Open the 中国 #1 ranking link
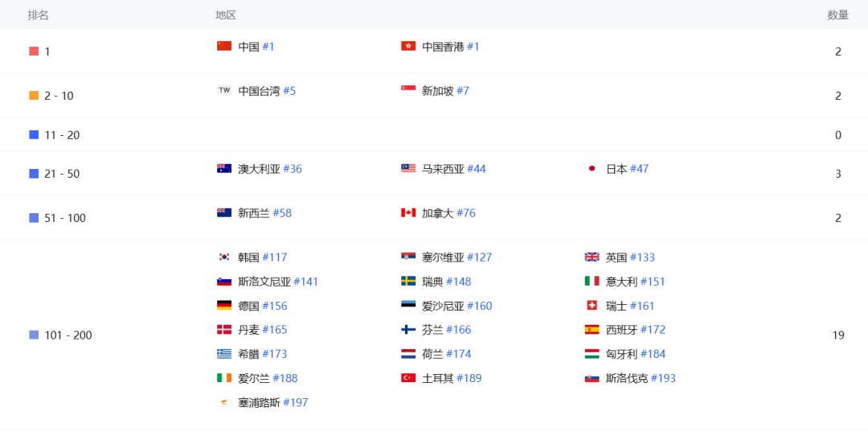 pyautogui.click(x=256, y=47)
